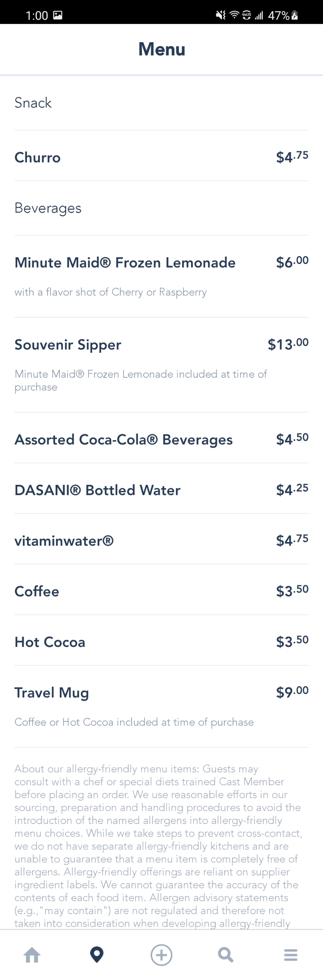Open search with the magnifier icon
Image resolution: width=323 pixels, height=980 pixels.
click(x=226, y=955)
